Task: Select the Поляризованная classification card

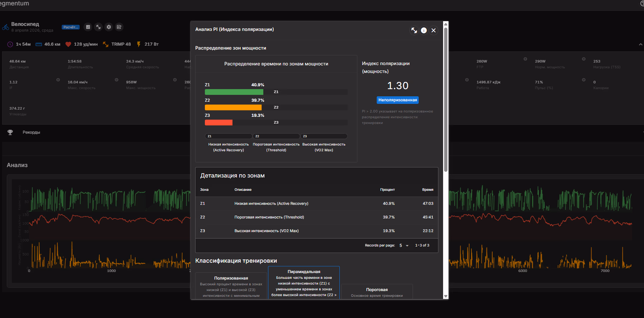Action: click(231, 286)
